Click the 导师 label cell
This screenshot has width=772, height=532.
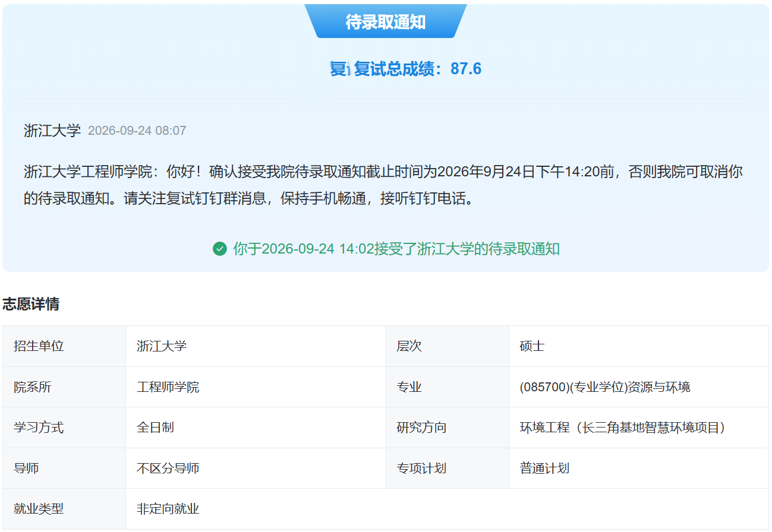click(x=64, y=468)
